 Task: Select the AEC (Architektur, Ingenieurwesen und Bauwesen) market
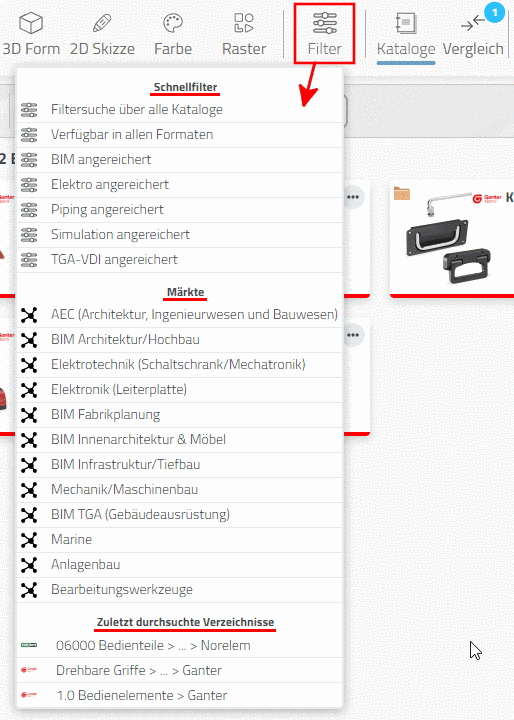[180, 315]
